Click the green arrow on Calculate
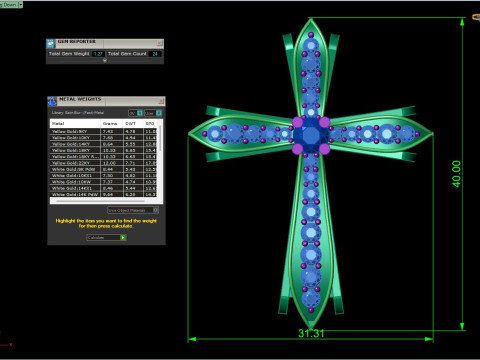The width and height of the screenshot is (480, 360). (123, 237)
